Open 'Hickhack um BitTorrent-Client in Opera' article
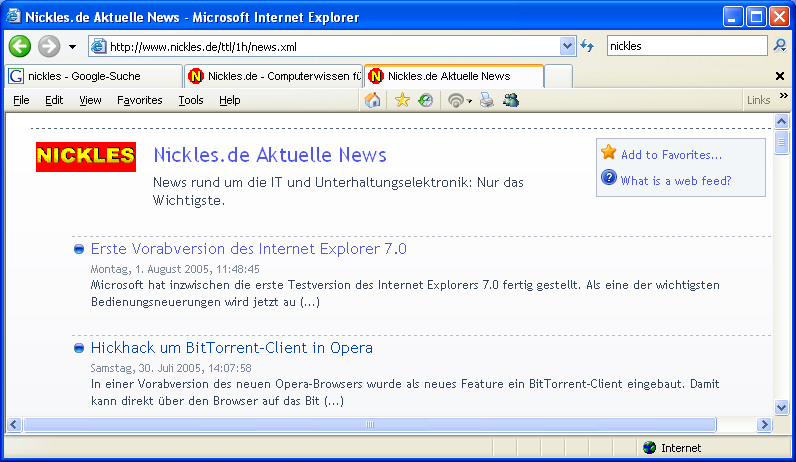The image size is (796, 462). pyautogui.click(x=231, y=348)
